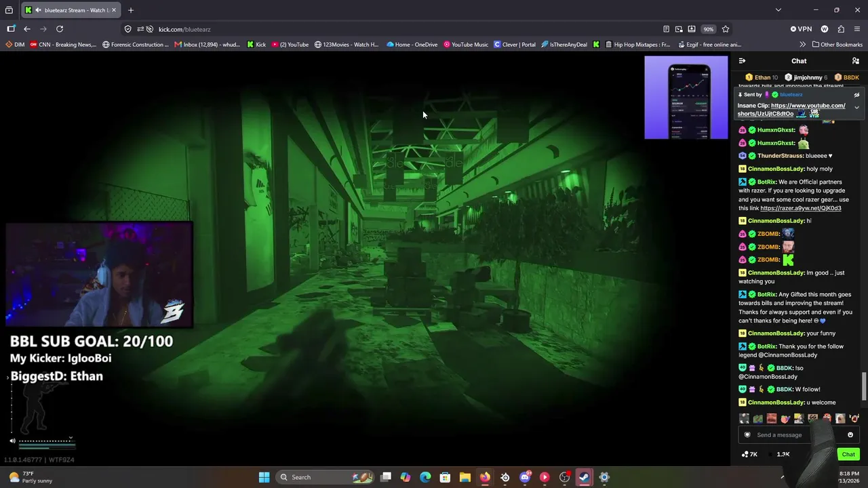This screenshot has width=868, height=488.
Task: Toggle the VPN button in toolbar
Action: pyautogui.click(x=801, y=29)
